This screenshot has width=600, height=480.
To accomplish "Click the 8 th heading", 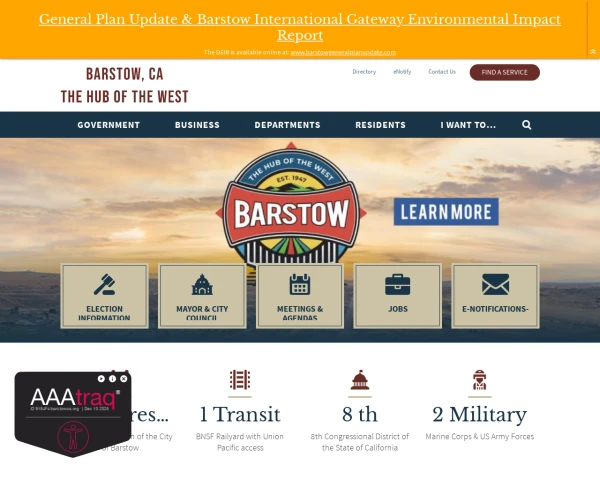I will pyautogui.click(x=360, y=415).
